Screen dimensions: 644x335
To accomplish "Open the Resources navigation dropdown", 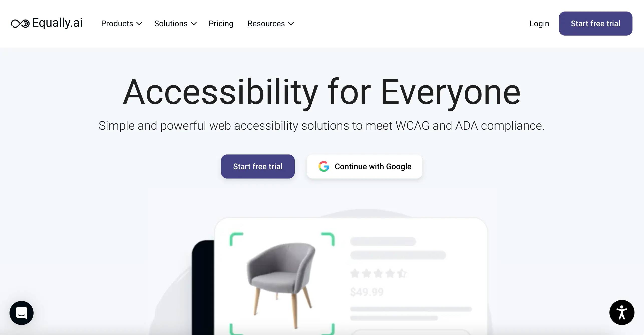I will 270,24.
